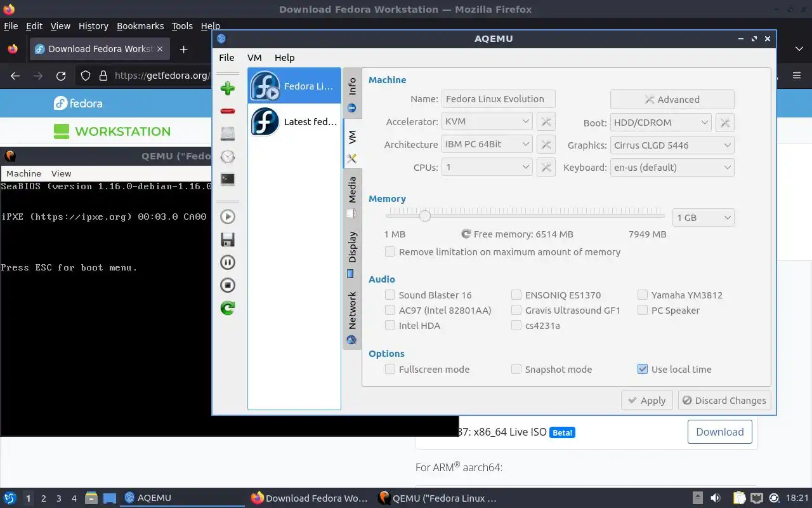812x508 pixels.
Task: Open AQEMU File menu
Action: click(226, 57)
